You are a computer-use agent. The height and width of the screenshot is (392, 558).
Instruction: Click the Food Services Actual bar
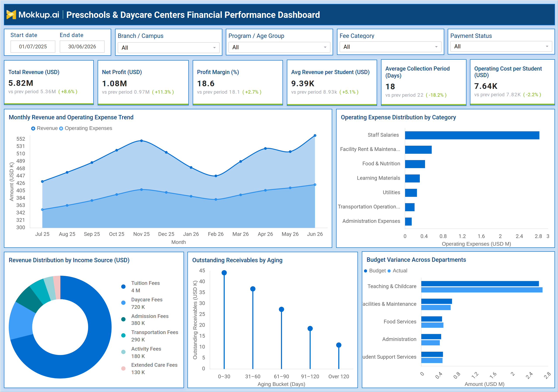click(432, 325)
